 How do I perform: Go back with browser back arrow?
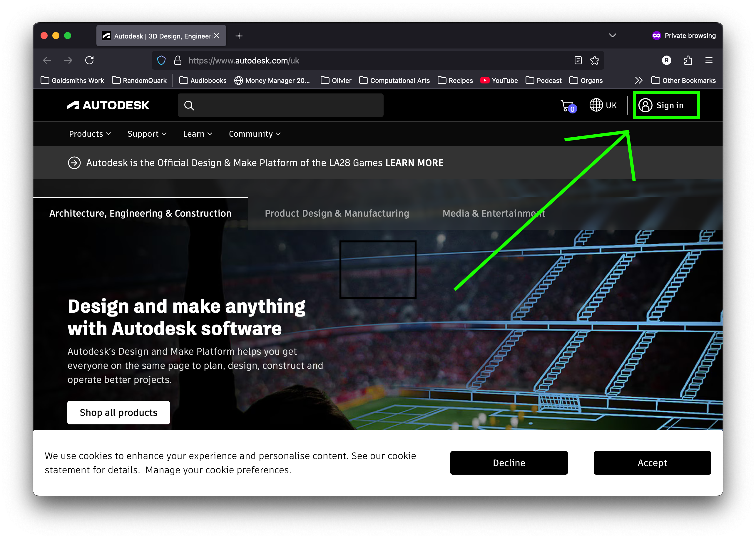(47, 61)
